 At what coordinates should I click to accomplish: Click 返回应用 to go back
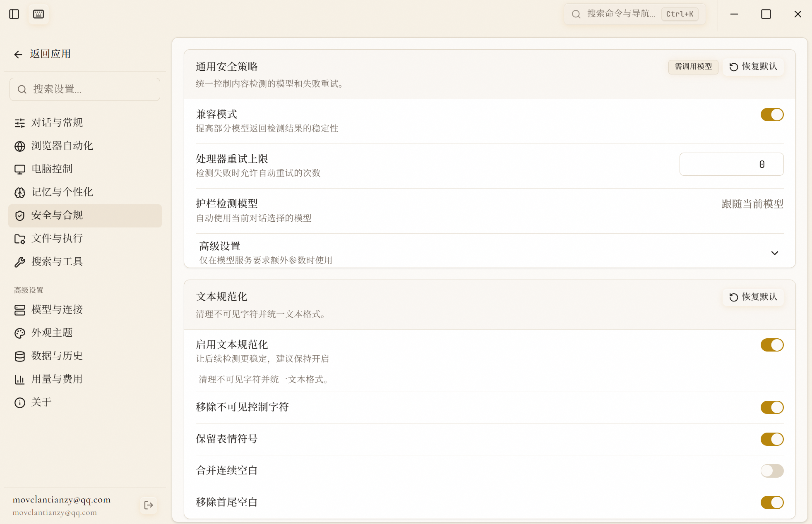point(42,54)
